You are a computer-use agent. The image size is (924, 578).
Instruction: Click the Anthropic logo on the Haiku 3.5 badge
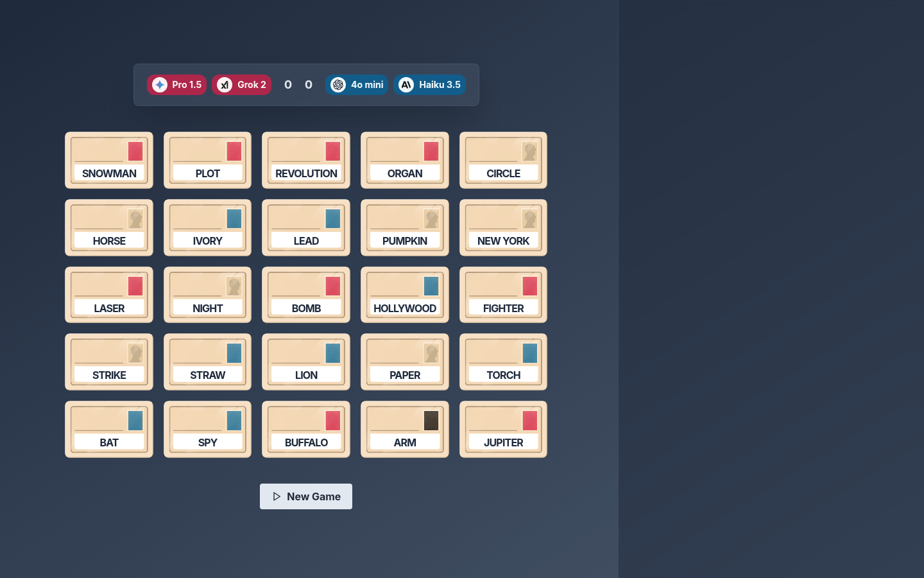[x=406, y=84]
